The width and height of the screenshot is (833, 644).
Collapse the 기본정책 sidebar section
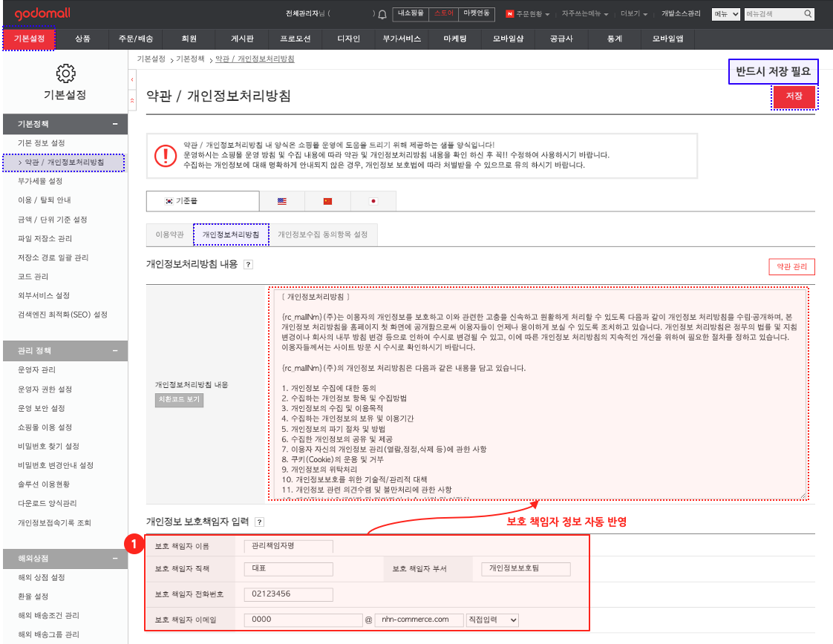(x=115, y=124)
